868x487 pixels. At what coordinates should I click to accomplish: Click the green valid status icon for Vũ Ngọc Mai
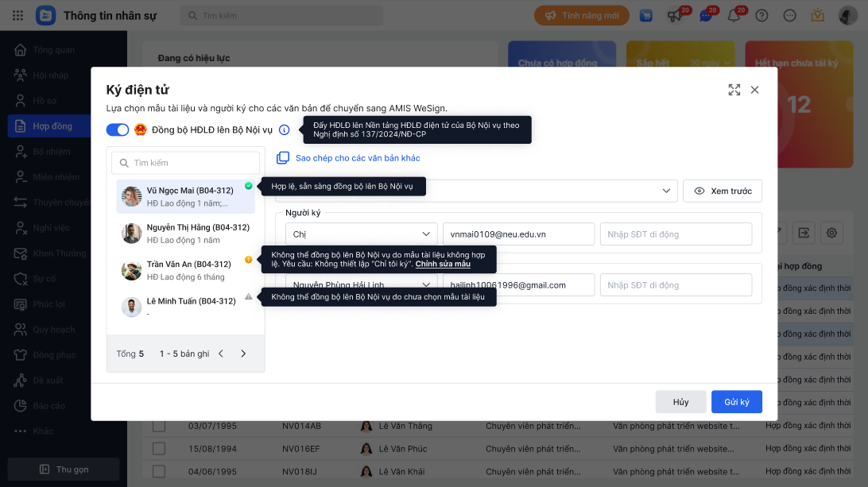pyautogui.click(x=249, y=186)
